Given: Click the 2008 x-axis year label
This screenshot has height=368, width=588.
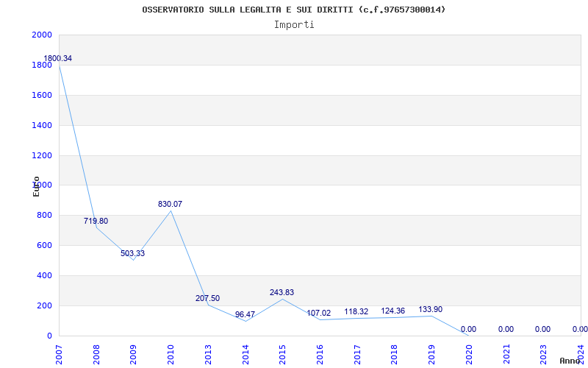Looking at the screenshot, I should coord(96,355).
